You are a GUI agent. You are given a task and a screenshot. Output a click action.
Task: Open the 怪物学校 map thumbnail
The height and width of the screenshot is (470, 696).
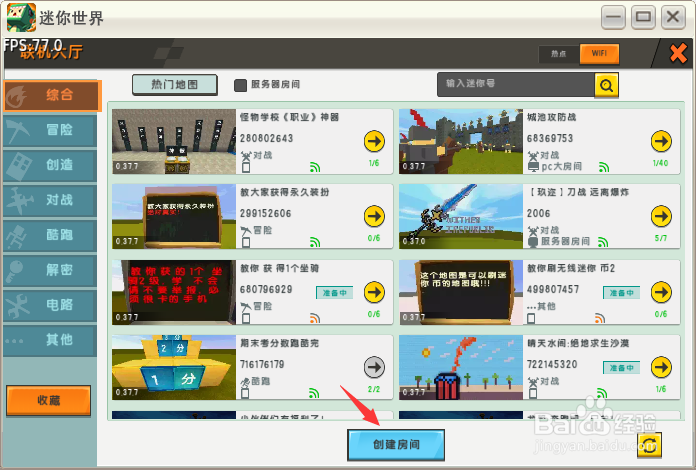[174, 142]
